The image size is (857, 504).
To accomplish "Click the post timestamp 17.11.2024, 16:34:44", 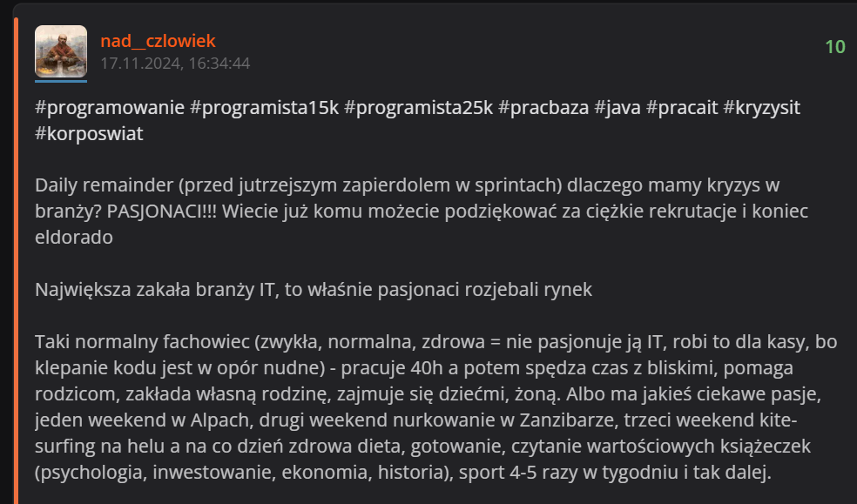I will (175, 64).
